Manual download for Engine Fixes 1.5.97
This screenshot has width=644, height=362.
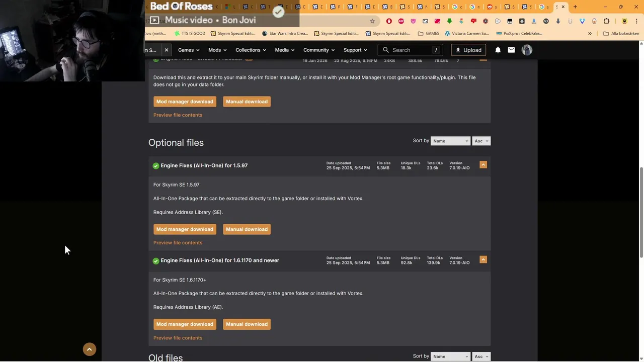click(x=247, y=229)
